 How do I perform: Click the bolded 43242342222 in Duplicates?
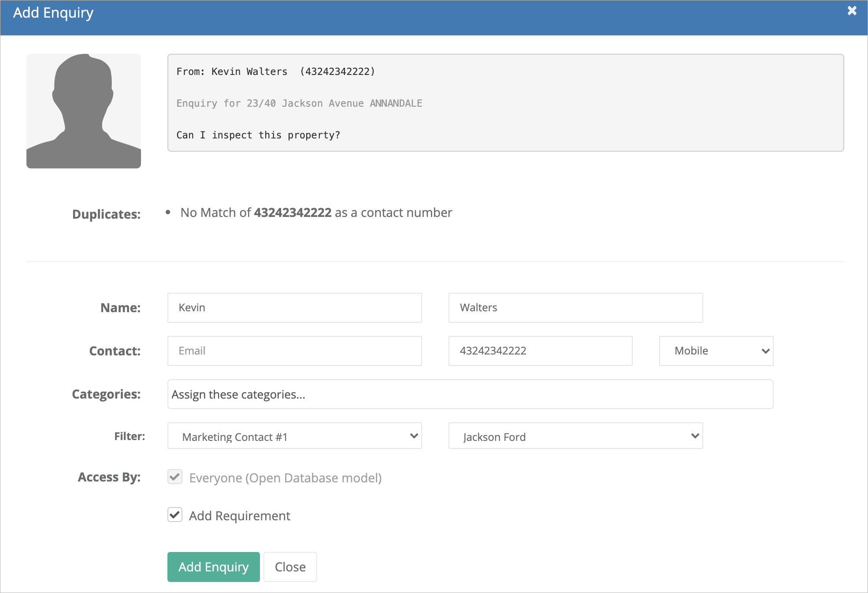(293, 213)
